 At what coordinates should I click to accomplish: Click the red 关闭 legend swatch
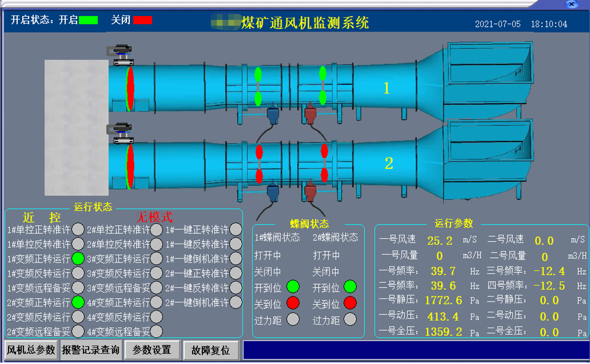tap(143, 20)
